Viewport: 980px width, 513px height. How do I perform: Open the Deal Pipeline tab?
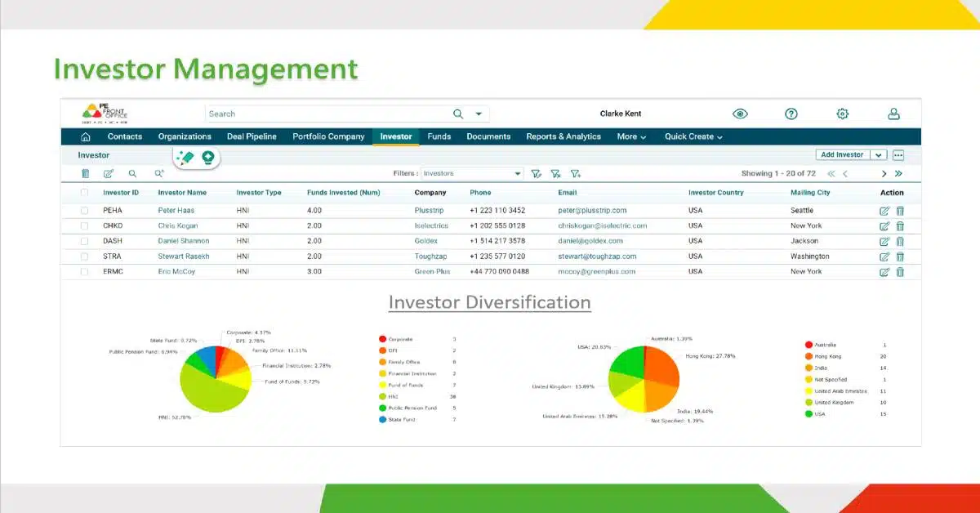(x=252, y=137)
